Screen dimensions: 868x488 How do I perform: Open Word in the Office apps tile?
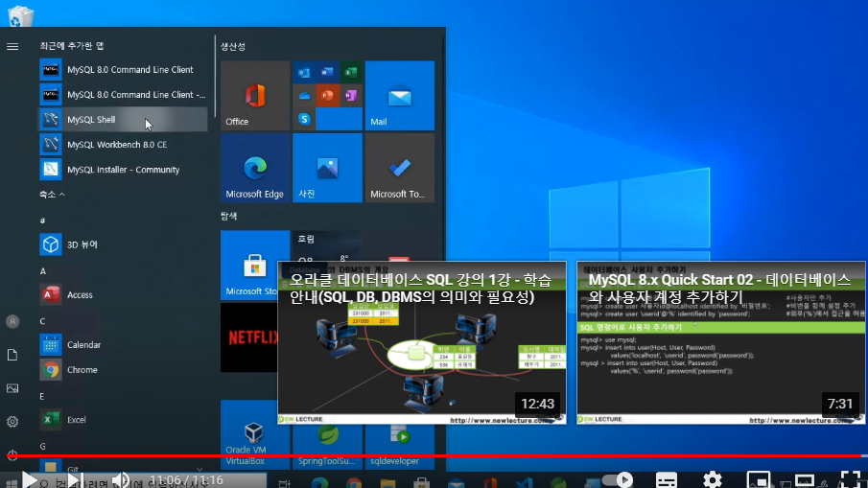[x=327, y=73]
